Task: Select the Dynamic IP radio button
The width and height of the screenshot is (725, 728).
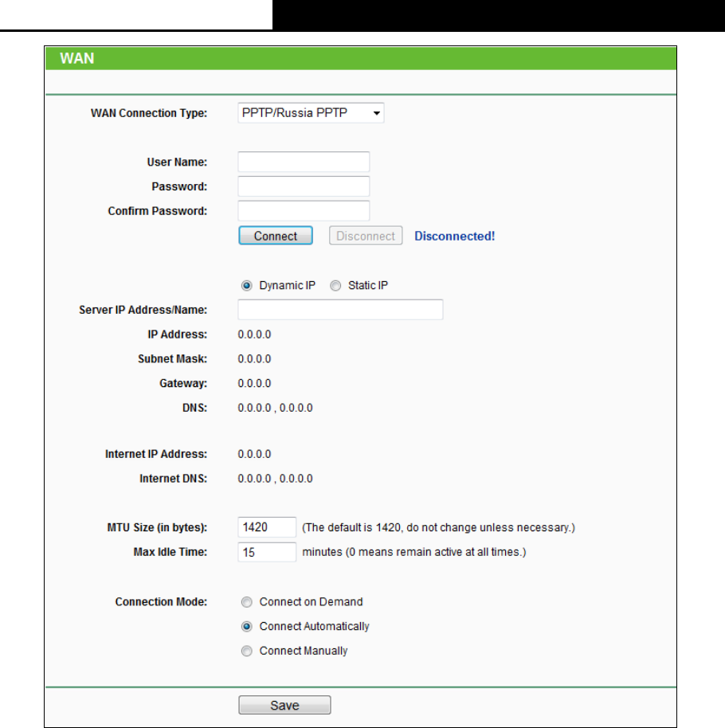Action: pyautogui.click(x=247, y=285)
